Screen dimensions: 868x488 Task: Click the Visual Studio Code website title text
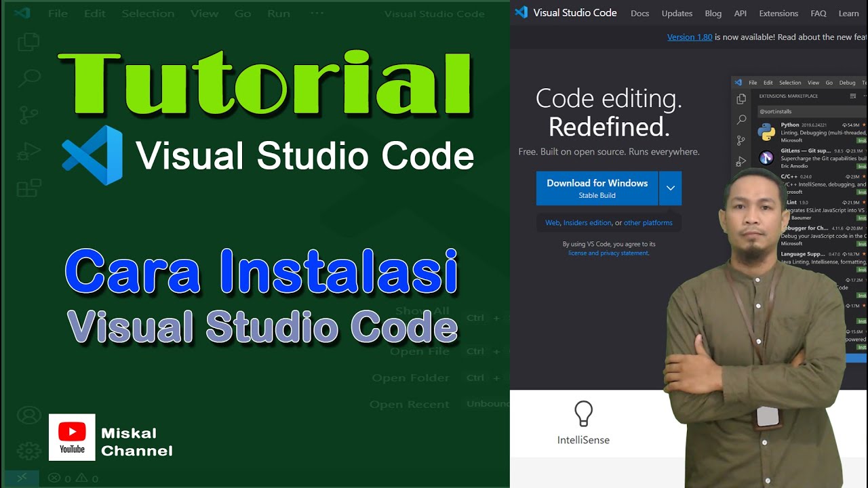pyautogui.click(x=575, y=13)
